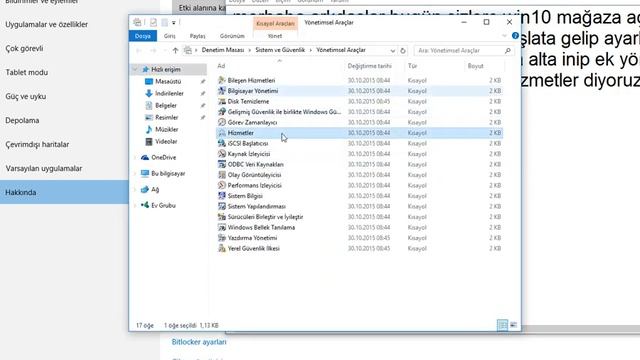Open Varsayılan uygulamalar in Settings
Screen dimensions: 640x360
click(44, 169)
